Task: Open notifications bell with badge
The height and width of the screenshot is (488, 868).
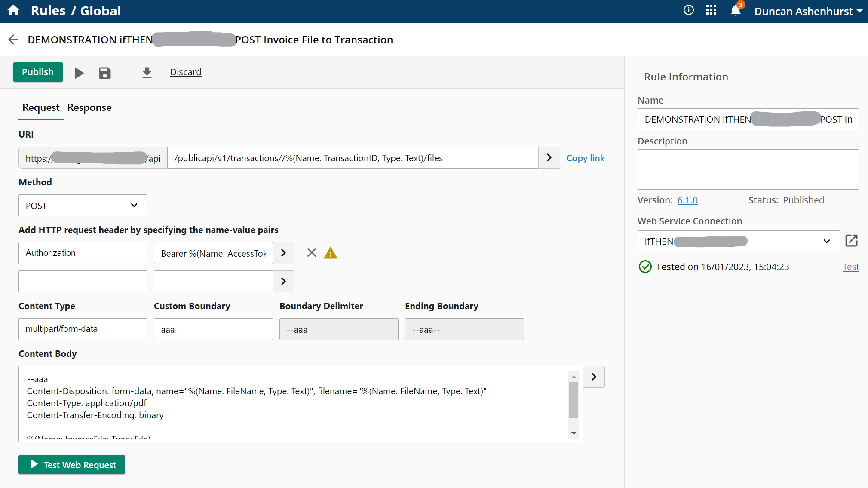Action: pos(736,10)
